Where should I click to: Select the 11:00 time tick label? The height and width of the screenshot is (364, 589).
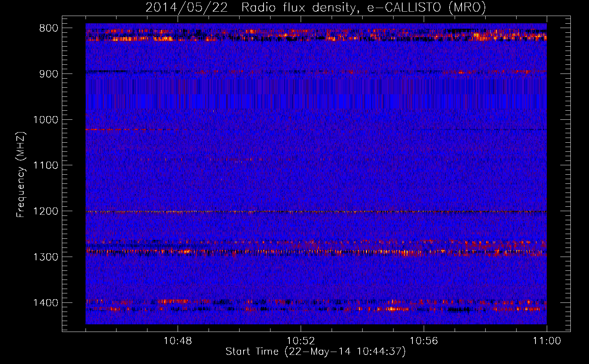(x=547, y=341)
